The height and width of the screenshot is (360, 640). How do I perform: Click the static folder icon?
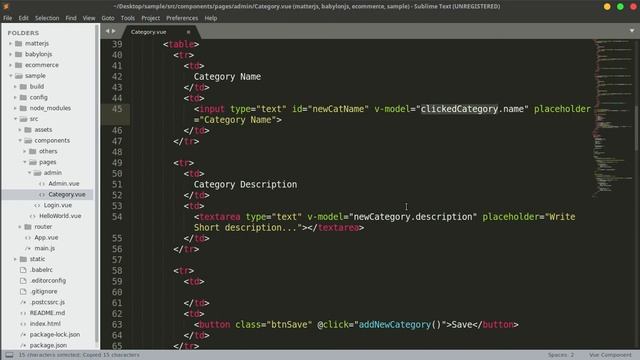point(23,259)
